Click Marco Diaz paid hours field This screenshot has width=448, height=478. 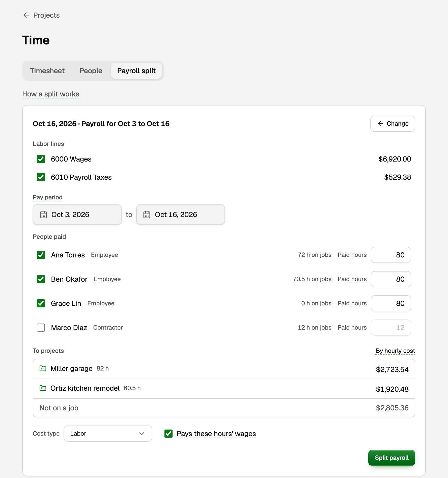391,328
